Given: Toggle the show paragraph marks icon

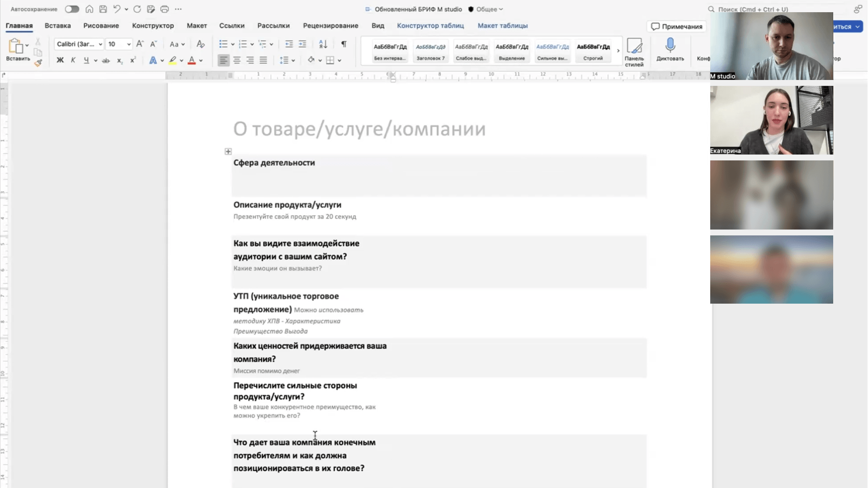Looking at the screenshot, I should tap(344, 44).
